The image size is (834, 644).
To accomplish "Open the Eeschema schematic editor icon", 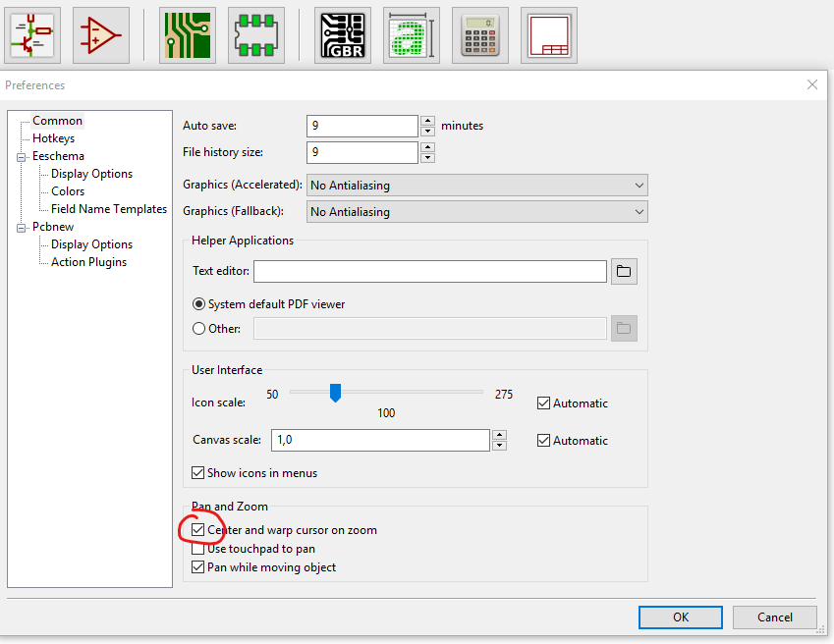I will (x=32, y=35).
